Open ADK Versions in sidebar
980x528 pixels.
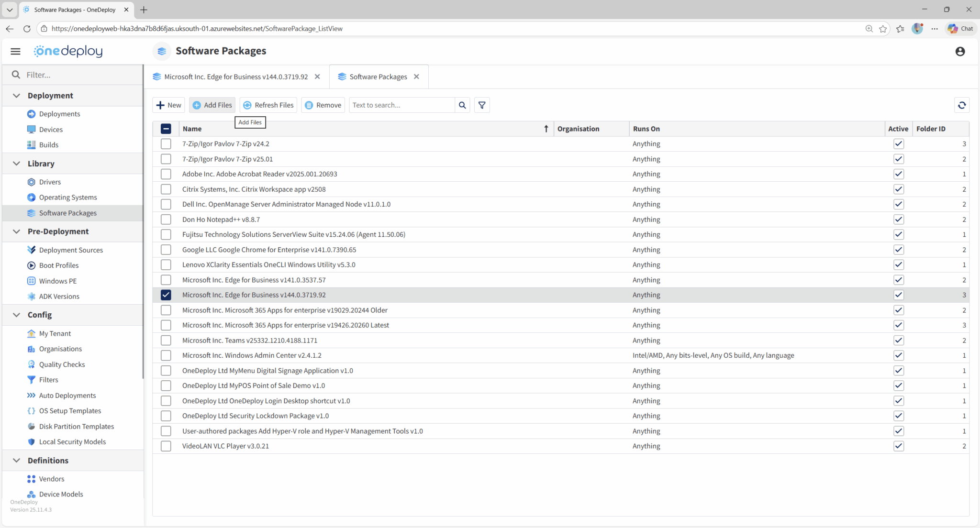59,296
